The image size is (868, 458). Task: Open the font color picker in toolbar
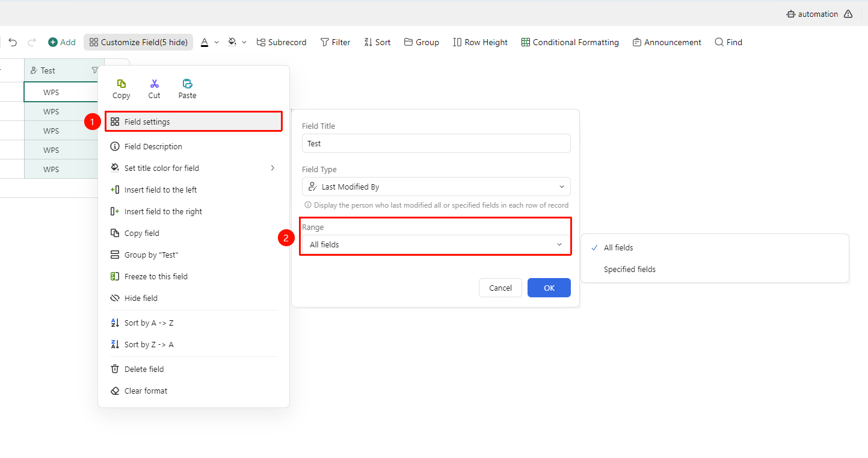205,42
